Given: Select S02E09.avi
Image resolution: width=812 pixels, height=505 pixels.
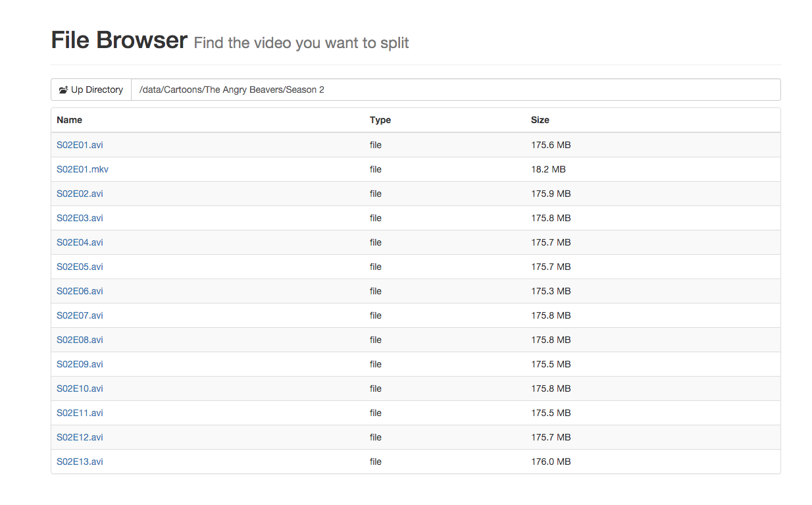Looking at the screenshot, I should (80, 364).
